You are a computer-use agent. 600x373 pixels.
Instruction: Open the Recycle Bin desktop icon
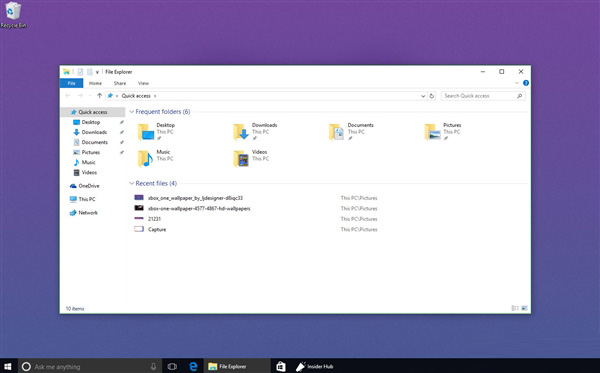pyautogui.click(x=13, y=15)
